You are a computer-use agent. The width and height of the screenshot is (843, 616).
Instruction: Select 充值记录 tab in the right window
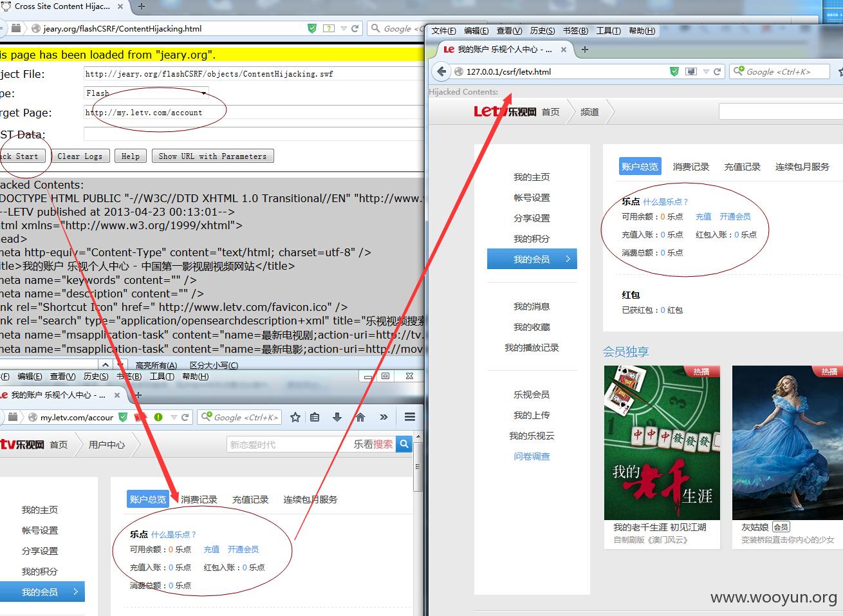click(x=742, y=167)
